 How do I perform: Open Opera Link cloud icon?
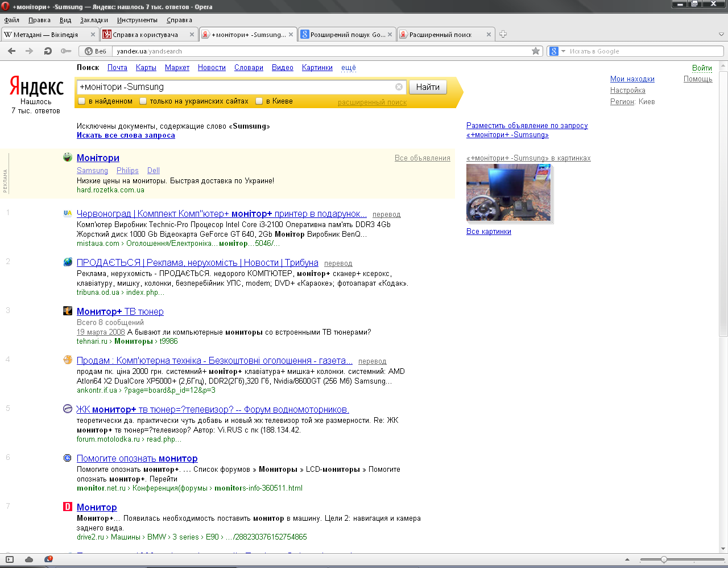pos(29,559)
